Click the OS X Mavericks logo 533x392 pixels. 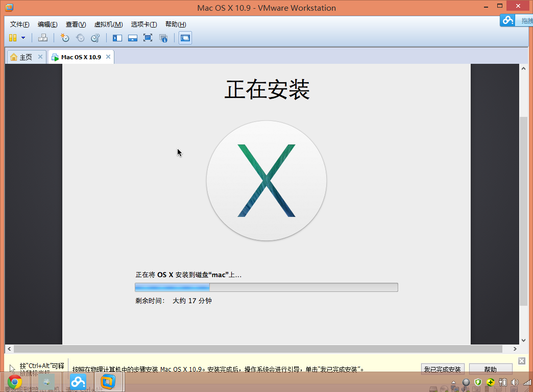(x=266, y=181)
